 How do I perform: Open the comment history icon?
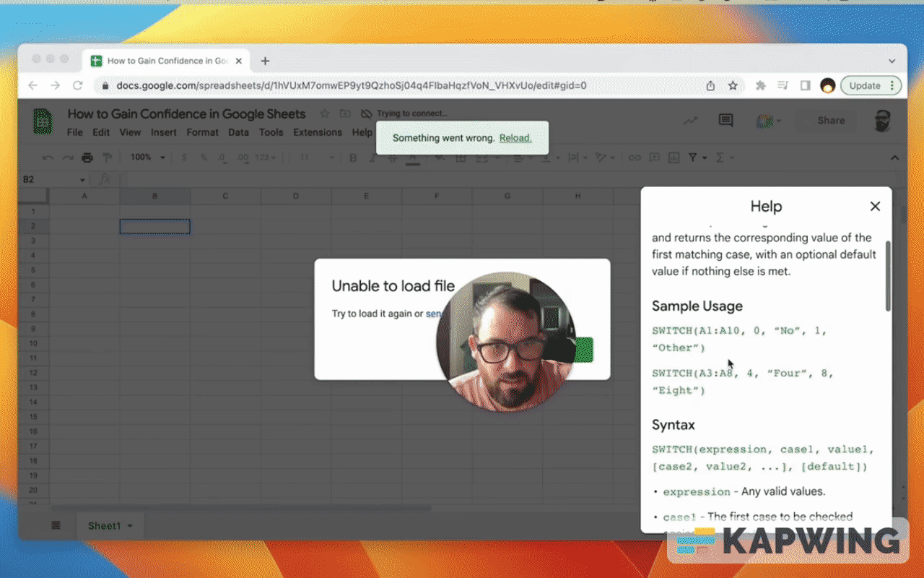click(725, 121)
